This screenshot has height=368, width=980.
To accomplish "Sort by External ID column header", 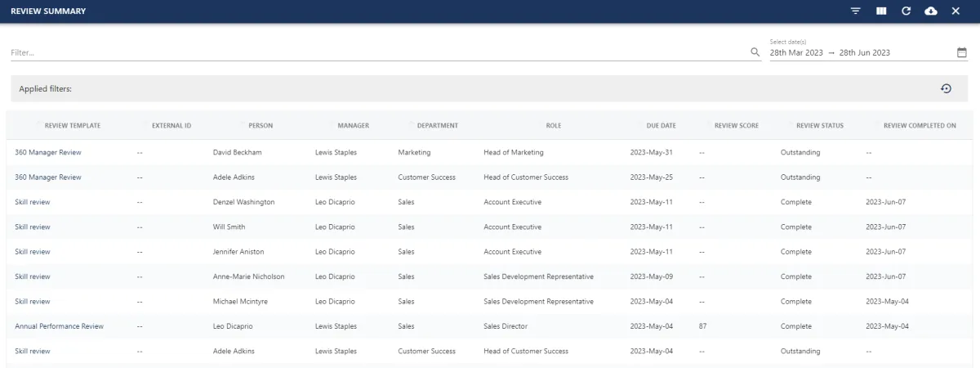I will pos(171,126).
